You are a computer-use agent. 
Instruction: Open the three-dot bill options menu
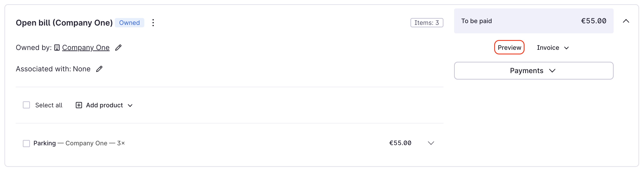tap(153, 23)
